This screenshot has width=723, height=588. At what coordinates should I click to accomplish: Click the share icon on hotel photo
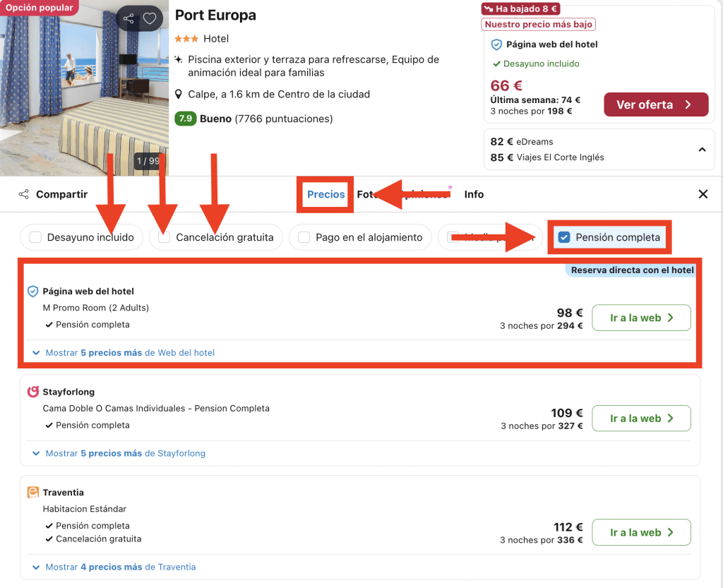[128, 19]
